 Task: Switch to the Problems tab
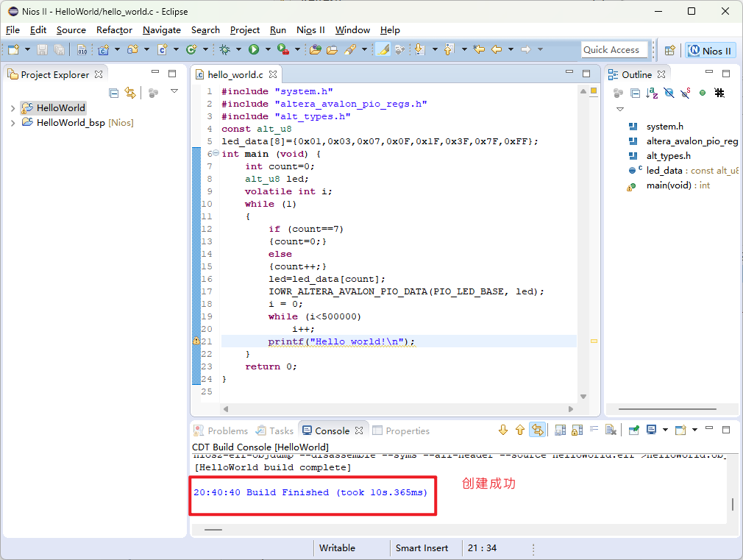click(x=221, y=430)
